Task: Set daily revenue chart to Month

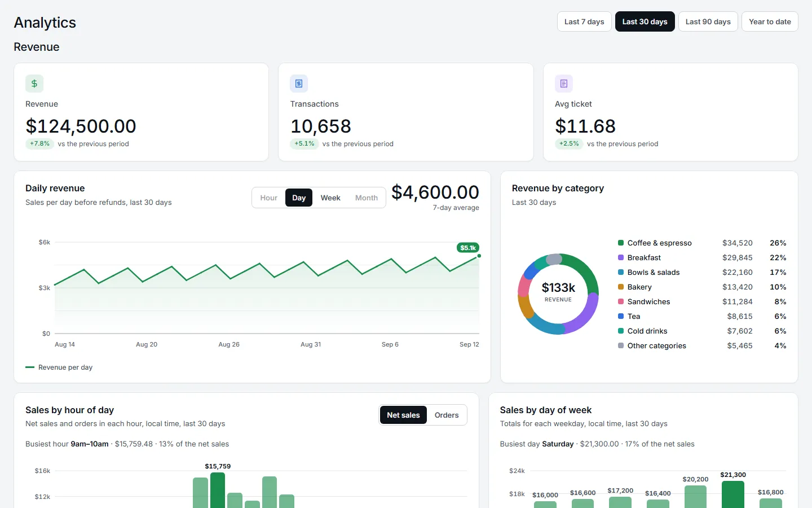Action: (367, 198)
